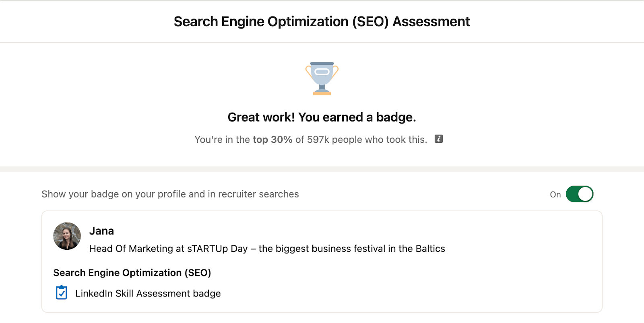Click "Search Engine Optimization (SEO)" skill heading in card
644x323 pixels.
pyautogui.click(x=132, y=273)
